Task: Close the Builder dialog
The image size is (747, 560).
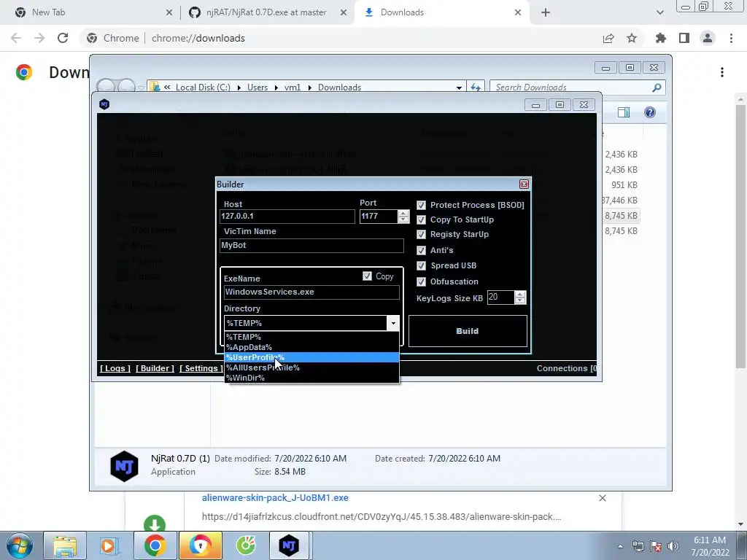Action: (x=524, y=184)
